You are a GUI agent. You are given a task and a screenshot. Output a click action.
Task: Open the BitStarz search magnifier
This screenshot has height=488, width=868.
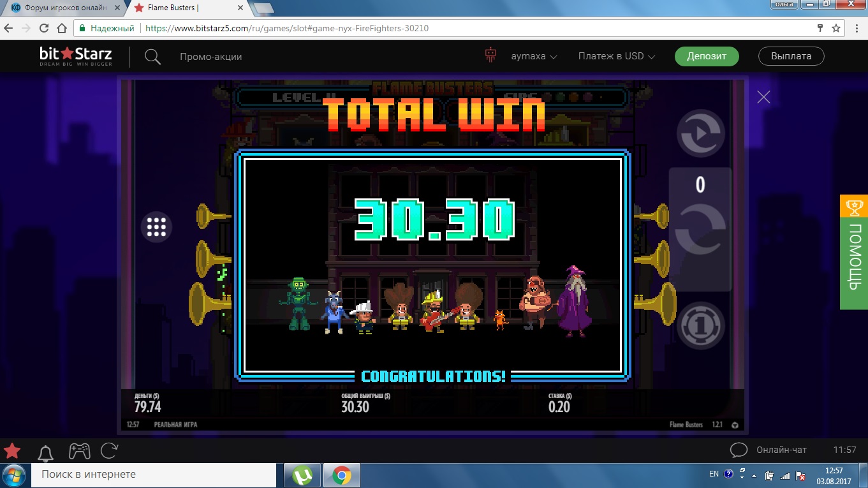152,57
